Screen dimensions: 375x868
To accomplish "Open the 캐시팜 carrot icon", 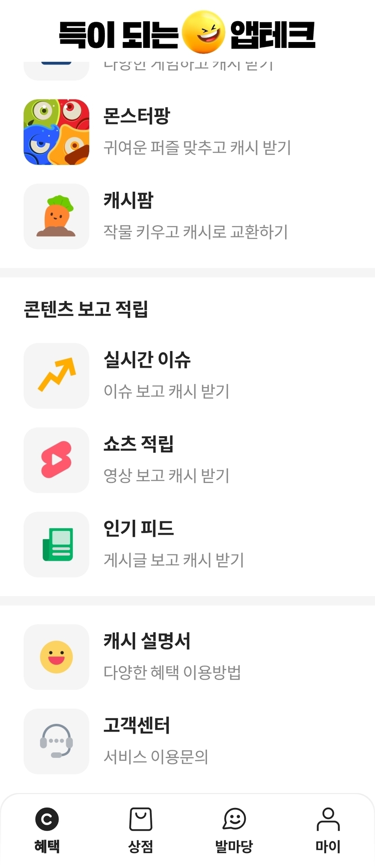I will click(56, 216).
